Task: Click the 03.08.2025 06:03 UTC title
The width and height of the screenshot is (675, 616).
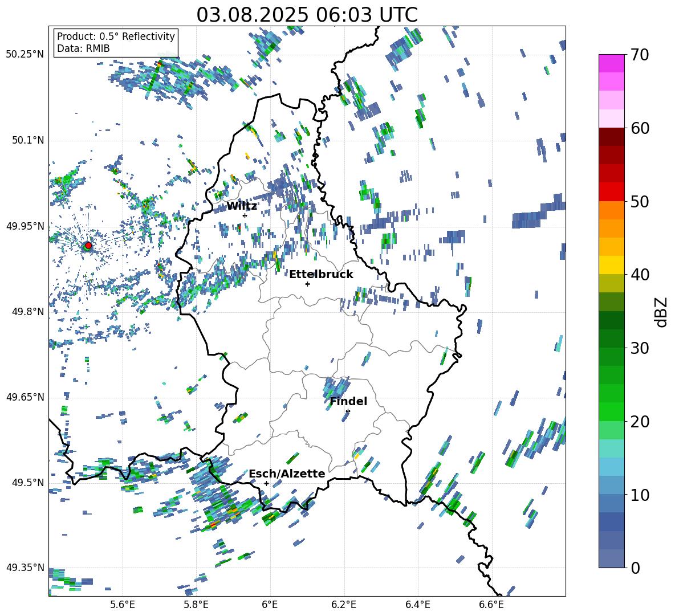Action: [x=307, y=15]
